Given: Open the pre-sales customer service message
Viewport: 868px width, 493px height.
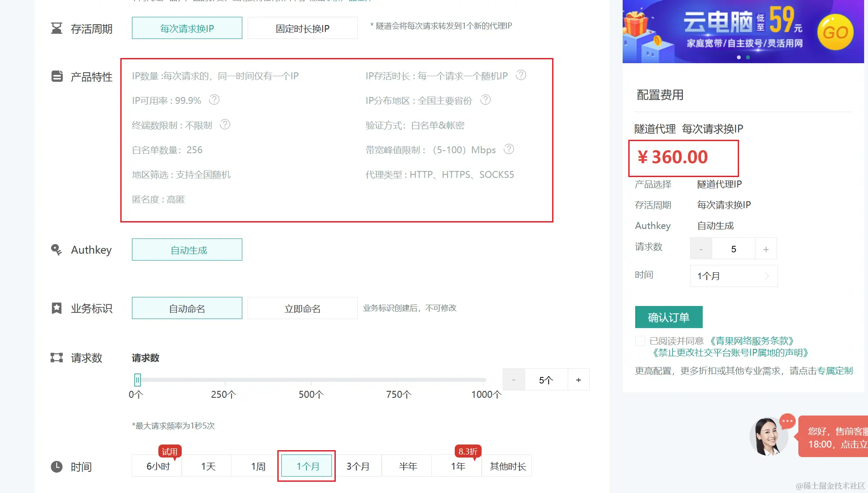Looking at the screenshot, I should coord(833,437).
